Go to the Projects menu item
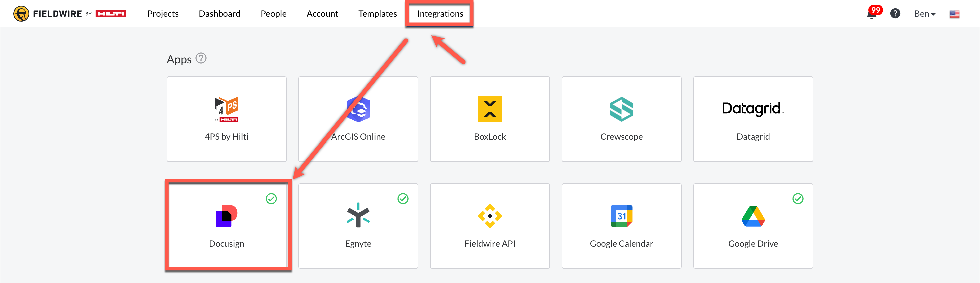The image size is (980, 283). [x=163, y=14]
